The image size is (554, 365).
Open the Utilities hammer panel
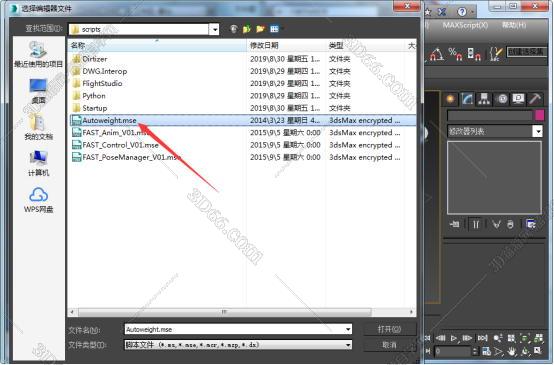[x=535, y=99]
